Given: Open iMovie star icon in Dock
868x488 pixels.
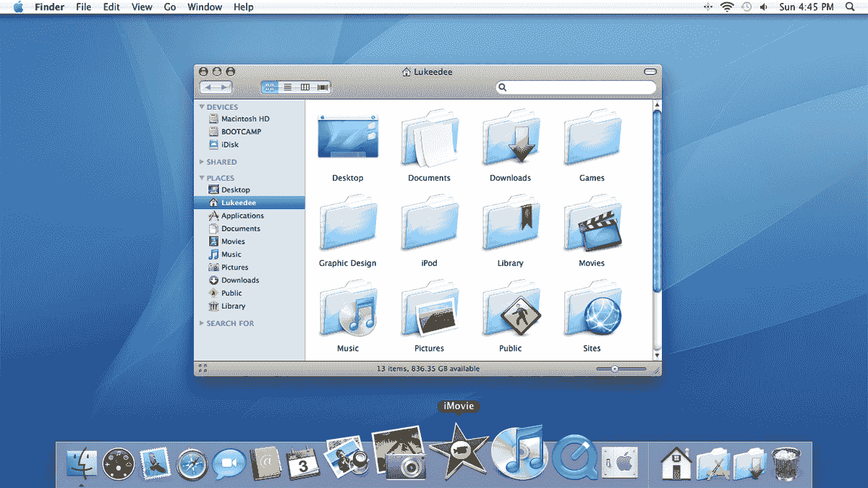Looking at the screenshot, I should [460, 451].
